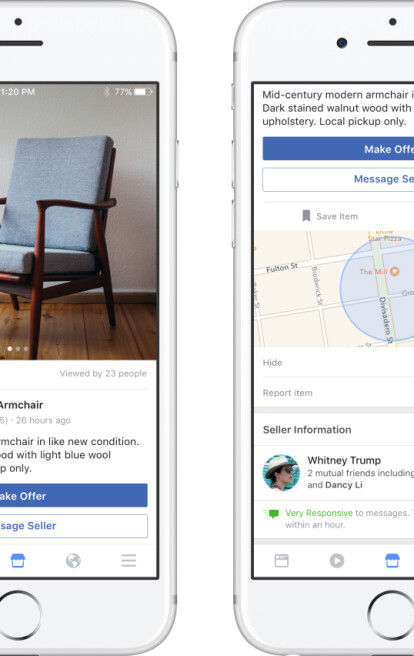
Task: Tap Make Offer on the right phone
Action: click(x=338, y=149)
